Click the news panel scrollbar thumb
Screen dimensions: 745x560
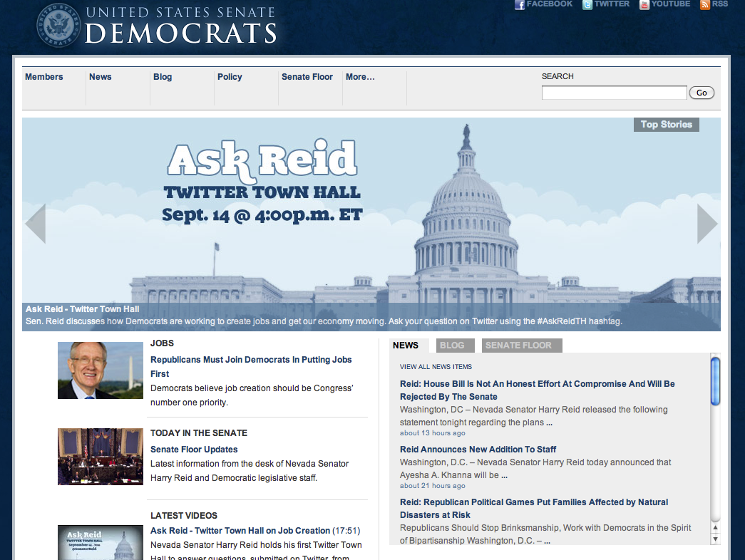pyautogui.click(x=715, y=381)
